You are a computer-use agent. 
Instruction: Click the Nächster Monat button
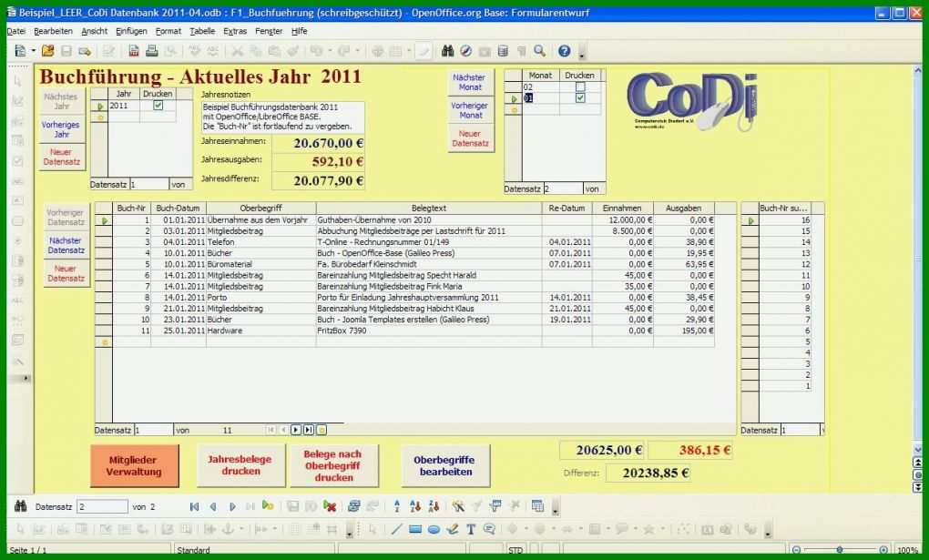471,82
